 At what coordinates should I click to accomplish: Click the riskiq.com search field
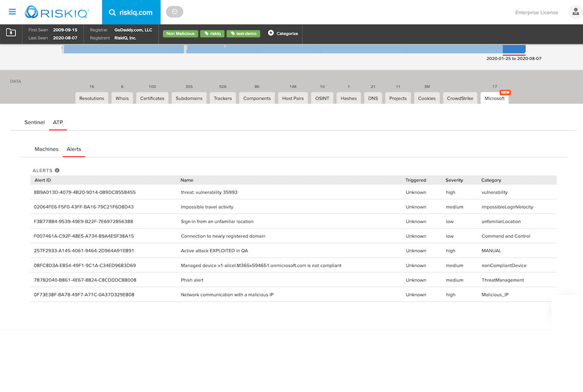point(131,12)
